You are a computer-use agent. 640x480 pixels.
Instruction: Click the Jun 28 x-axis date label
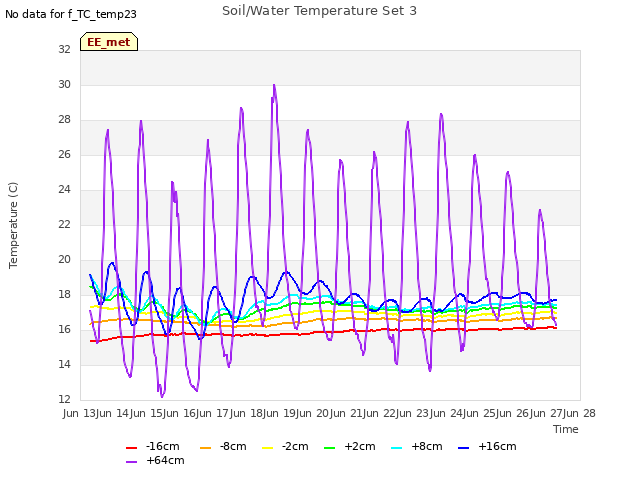tap(581, 413)
